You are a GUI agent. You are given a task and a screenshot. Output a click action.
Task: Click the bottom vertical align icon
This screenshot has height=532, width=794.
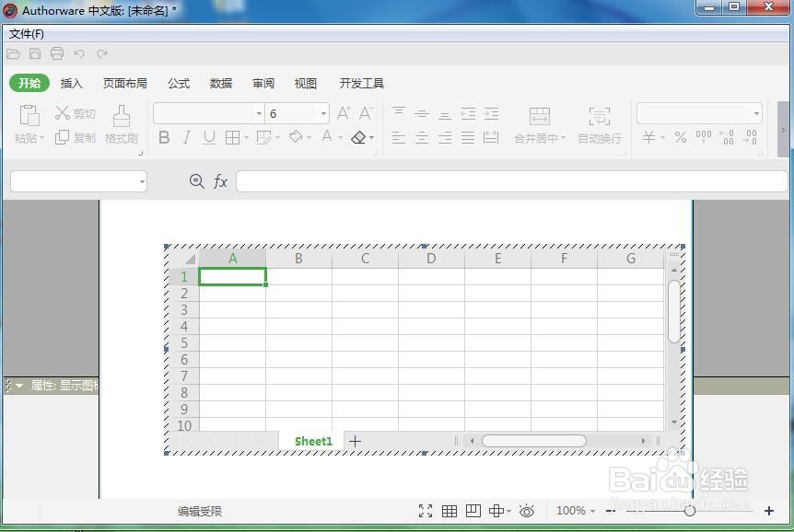coord(445,114)
